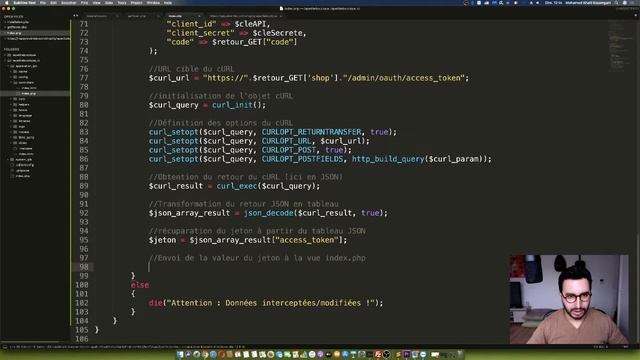Open Spotlight search in the menu bar
Screen dimensions: 640x360
[x=616, y=2]
